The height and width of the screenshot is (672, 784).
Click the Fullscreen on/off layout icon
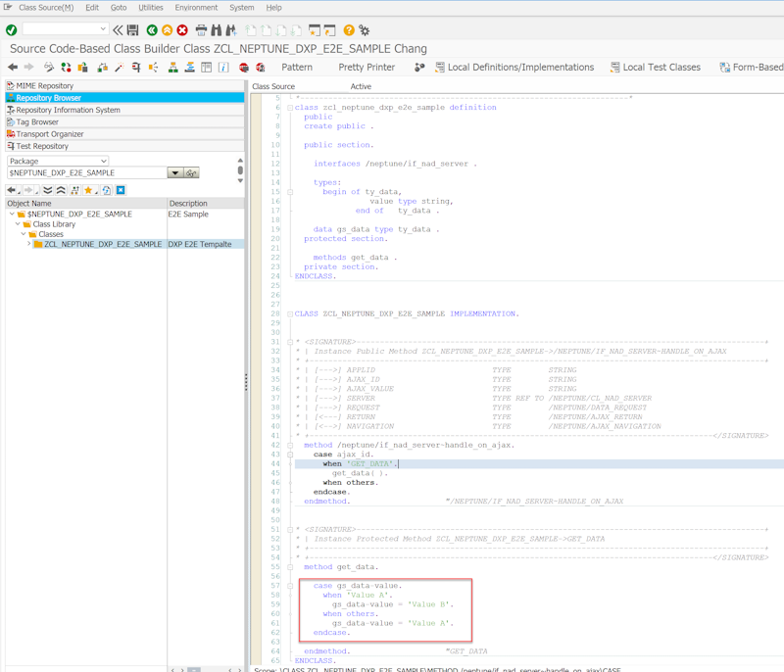[x=207, y=67]
